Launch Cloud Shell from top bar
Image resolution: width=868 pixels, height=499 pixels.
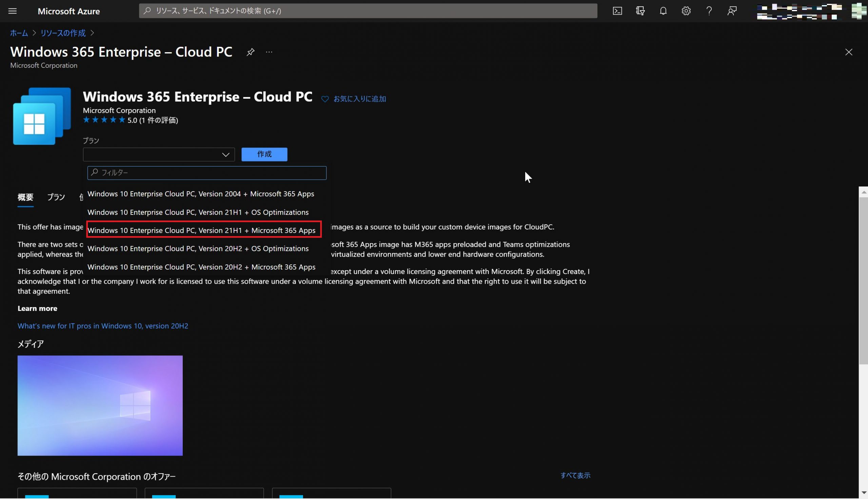coord(617,11)
